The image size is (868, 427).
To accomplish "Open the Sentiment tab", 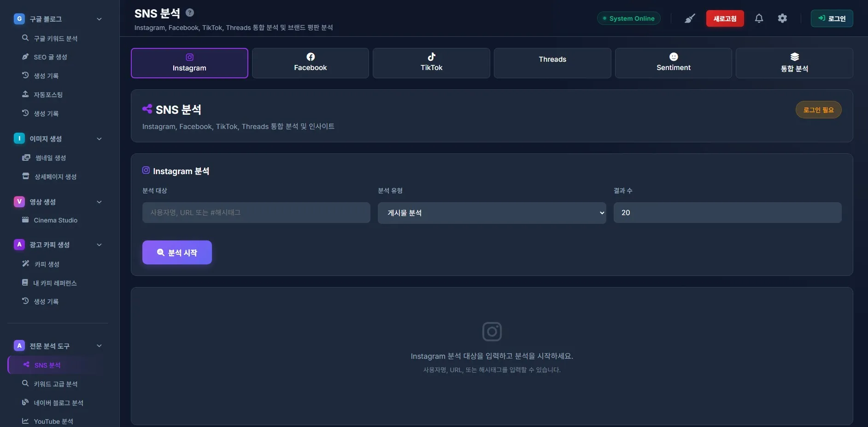I will click(x=673, y=63).
